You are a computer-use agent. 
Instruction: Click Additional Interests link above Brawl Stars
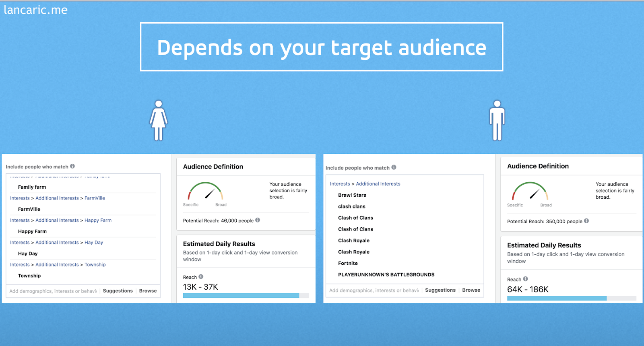(378, 184)
